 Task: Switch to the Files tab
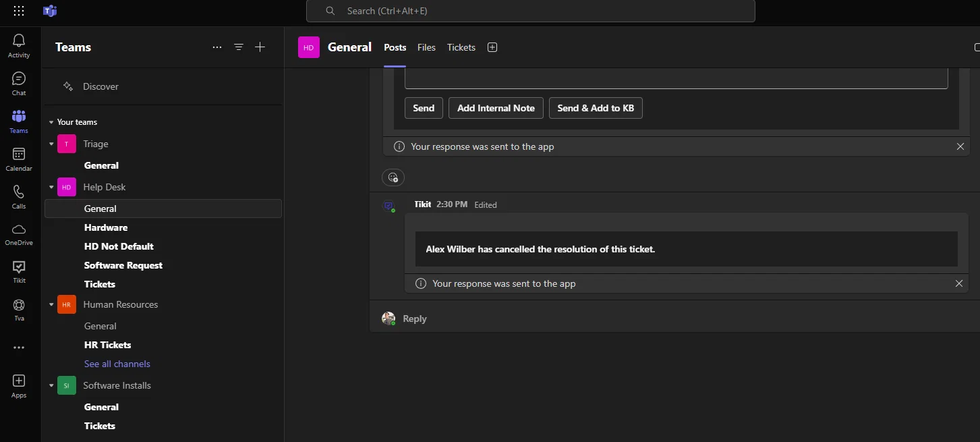(426, 47)
